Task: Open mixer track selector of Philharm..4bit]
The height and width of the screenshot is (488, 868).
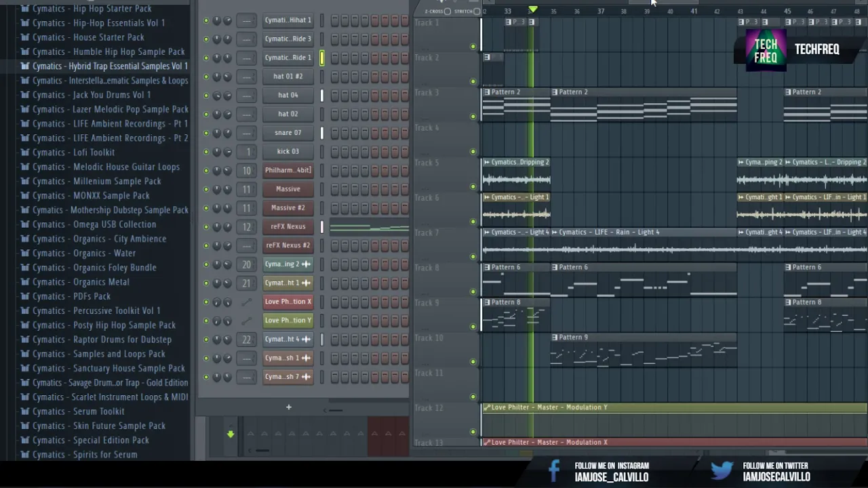Action: tap(247, 171)
